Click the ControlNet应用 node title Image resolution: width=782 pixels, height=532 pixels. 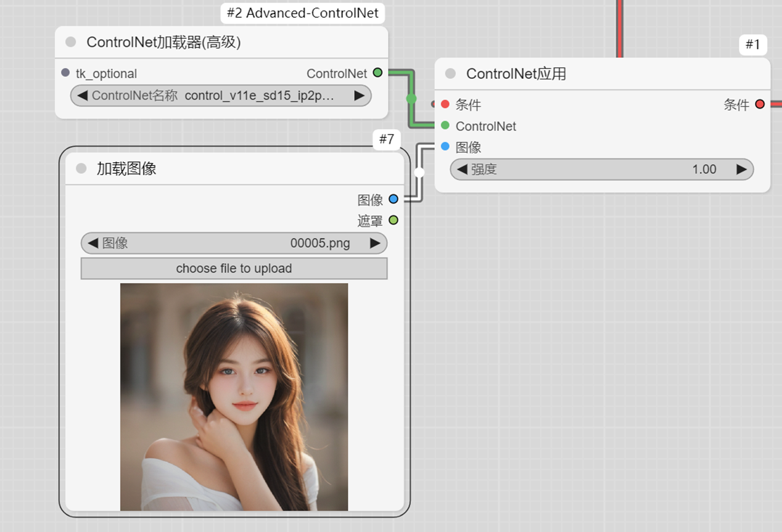point(516,74)
